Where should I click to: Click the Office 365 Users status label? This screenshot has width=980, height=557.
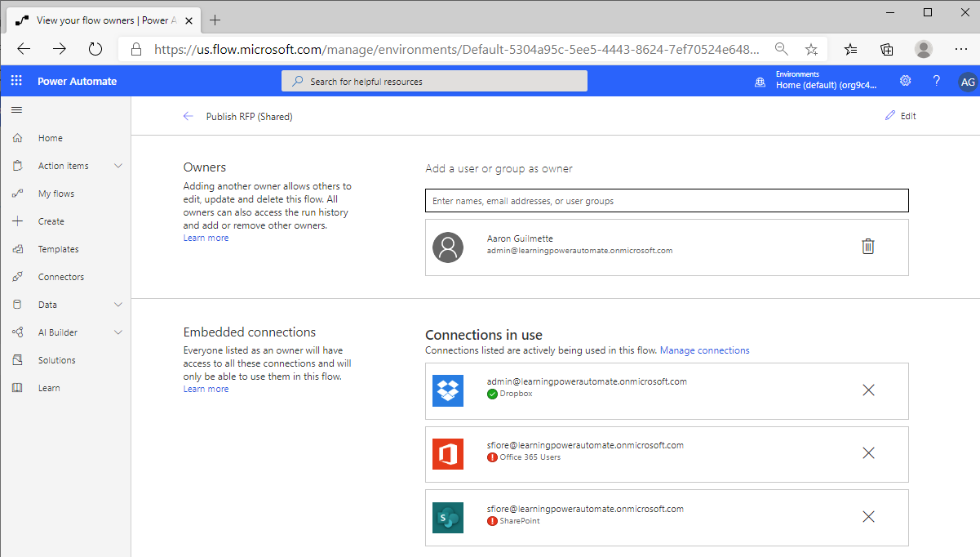coord(530,457)
